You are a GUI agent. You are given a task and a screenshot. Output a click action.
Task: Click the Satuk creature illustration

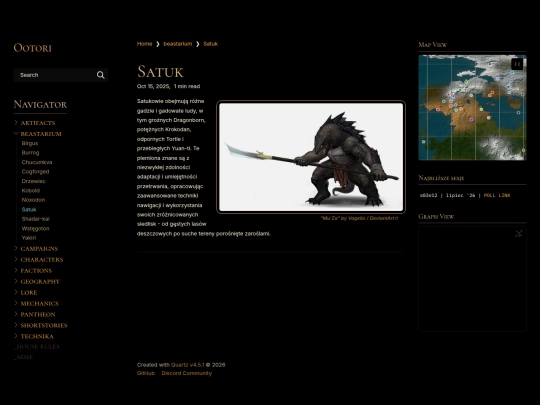[x=311, y=157]
